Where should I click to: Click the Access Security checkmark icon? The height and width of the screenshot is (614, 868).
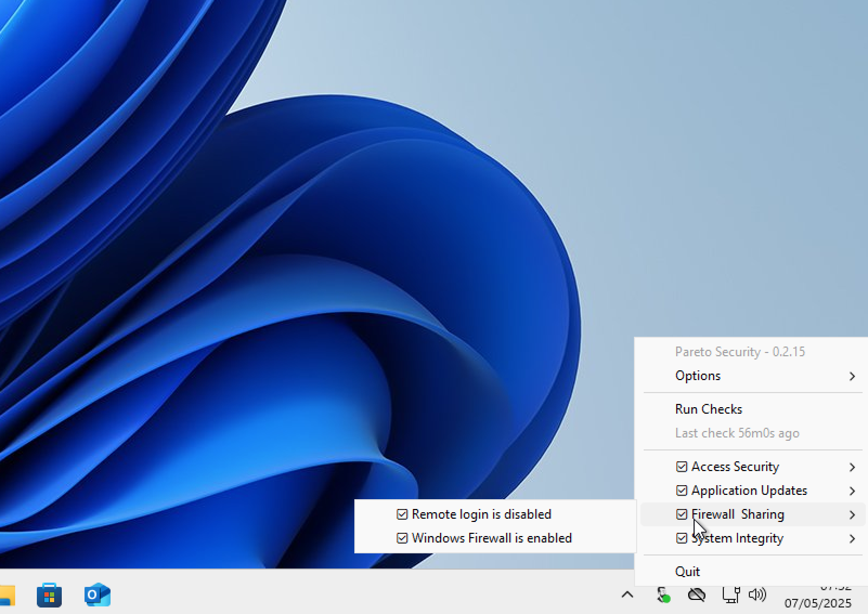click(x=682, y=467)
